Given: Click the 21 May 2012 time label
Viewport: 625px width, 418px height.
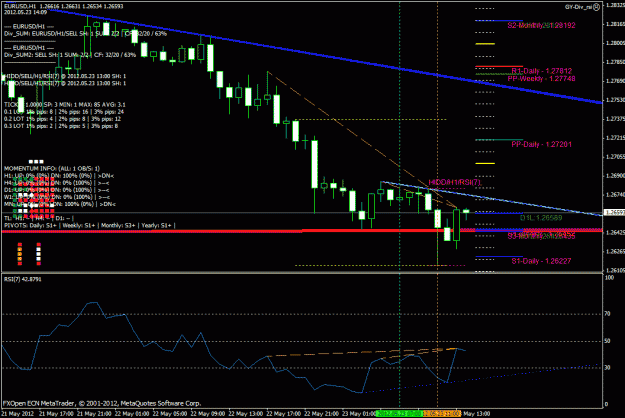Looking at the screenshot, I should (x=18, y=414).
